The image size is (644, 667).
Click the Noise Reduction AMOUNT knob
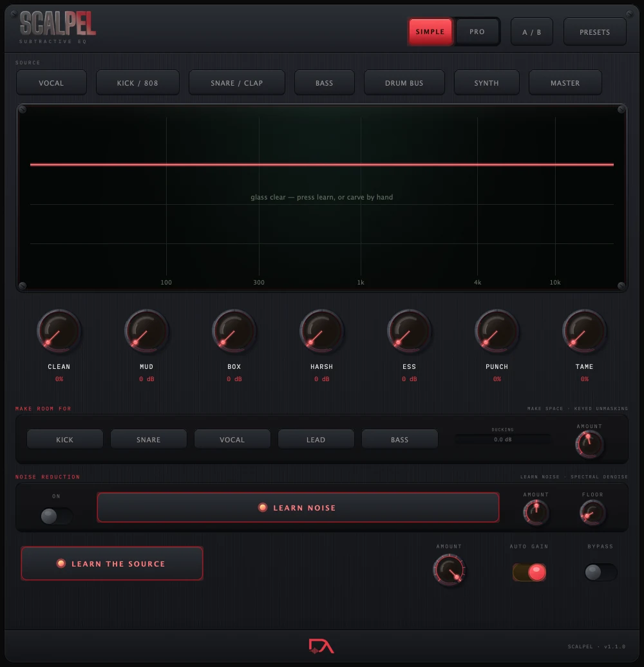(536, 512)
